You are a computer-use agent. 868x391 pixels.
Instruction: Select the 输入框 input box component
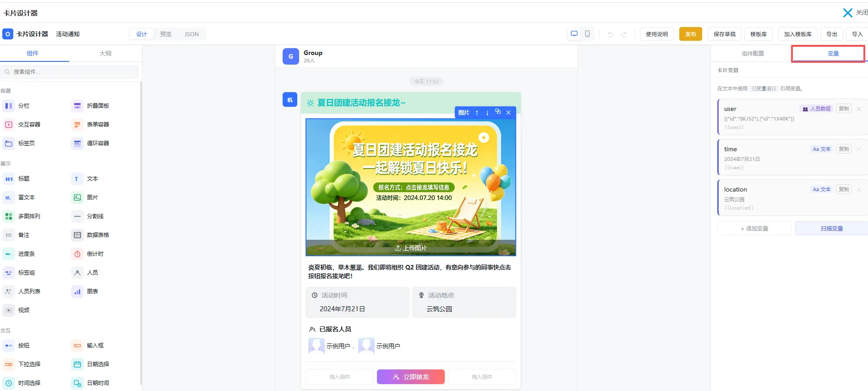[88, 346]
